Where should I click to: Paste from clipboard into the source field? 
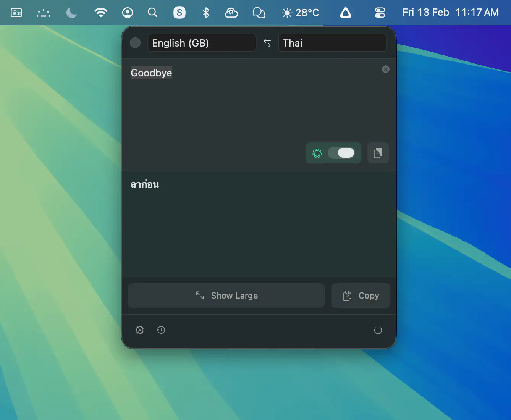coord(378,153)
